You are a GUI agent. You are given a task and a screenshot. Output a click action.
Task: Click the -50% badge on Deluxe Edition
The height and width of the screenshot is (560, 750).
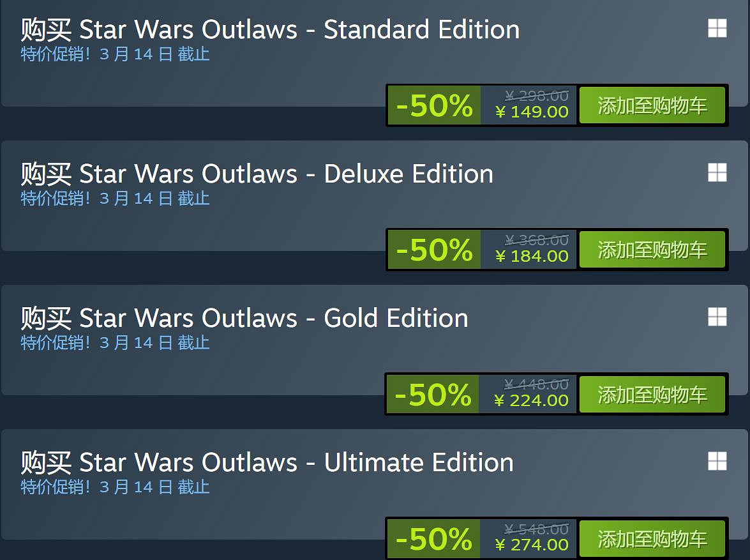[434, 250]
